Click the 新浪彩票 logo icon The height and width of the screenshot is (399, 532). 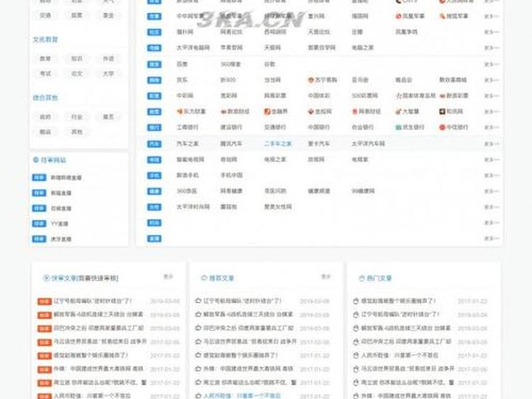(442, 96)
